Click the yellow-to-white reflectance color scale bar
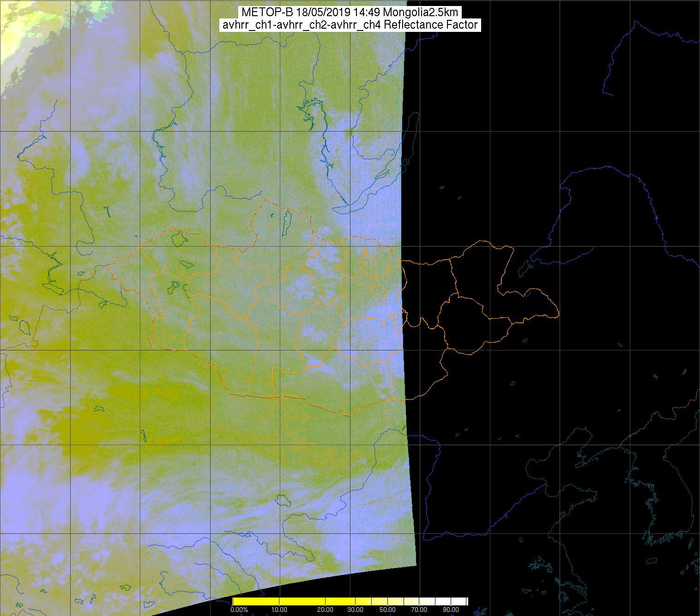The image size is (700, 616). (350, 601)
